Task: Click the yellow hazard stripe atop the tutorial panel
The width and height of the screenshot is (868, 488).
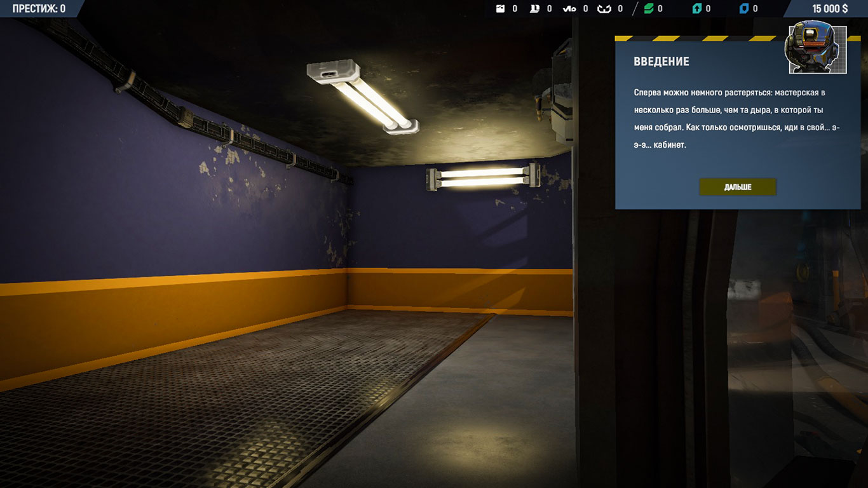Action: (699, 39)
